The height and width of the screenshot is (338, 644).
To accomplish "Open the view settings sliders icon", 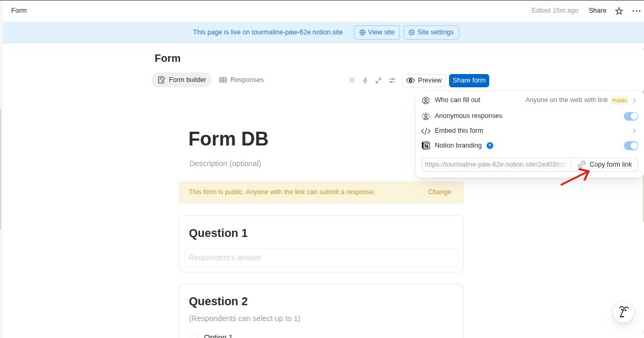I will [x=392, y=80].
